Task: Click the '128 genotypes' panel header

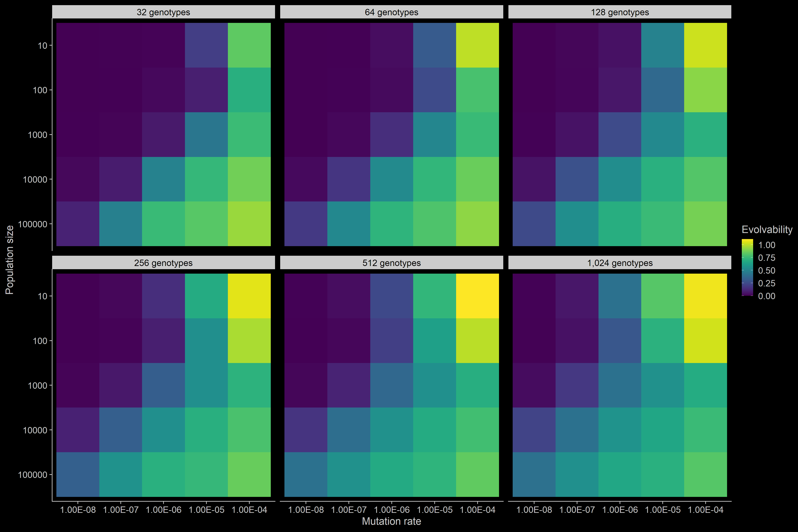Action: (x=620, y=12)
